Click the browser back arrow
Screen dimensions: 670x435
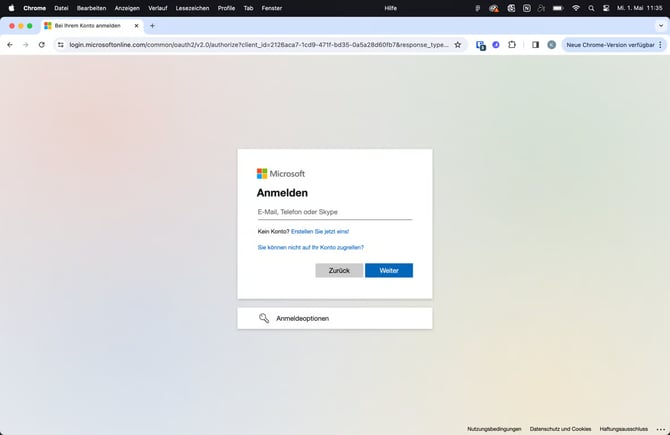(10, 44)
